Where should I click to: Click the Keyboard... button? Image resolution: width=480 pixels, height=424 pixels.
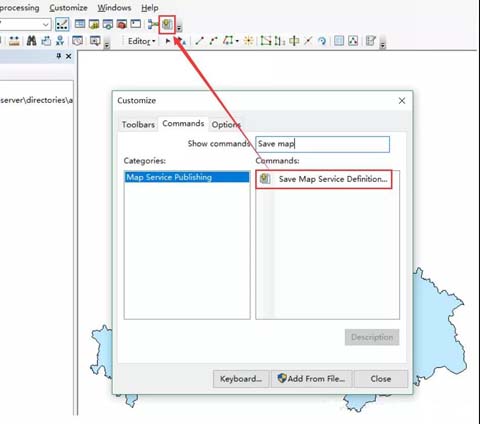pos(241,379)
